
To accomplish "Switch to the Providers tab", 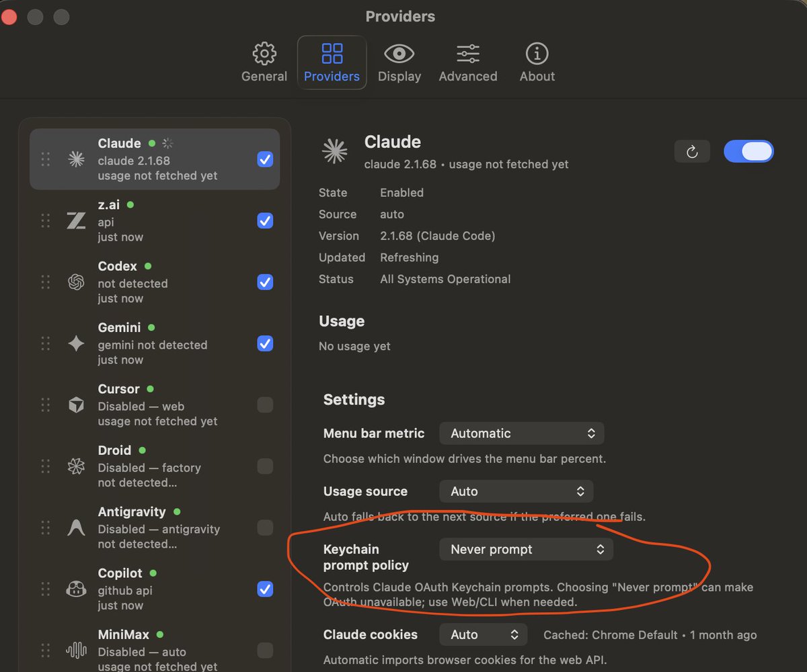I will [x=332, y=62].
